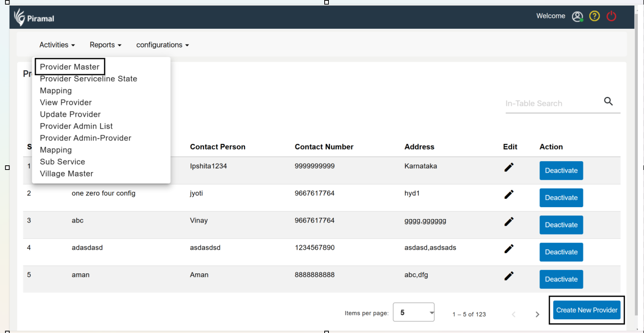Click the Welcome text in header

click(x=551, y=16)
